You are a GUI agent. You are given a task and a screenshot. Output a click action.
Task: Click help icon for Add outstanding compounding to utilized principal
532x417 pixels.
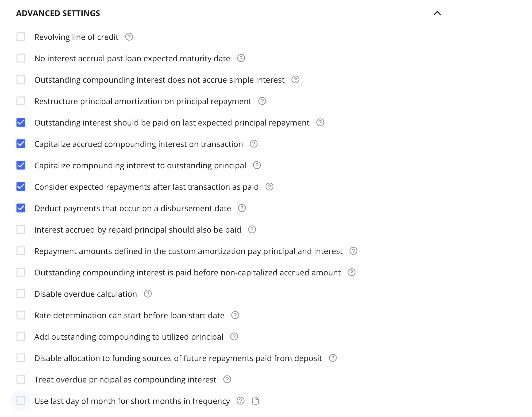tap(234, 336)
